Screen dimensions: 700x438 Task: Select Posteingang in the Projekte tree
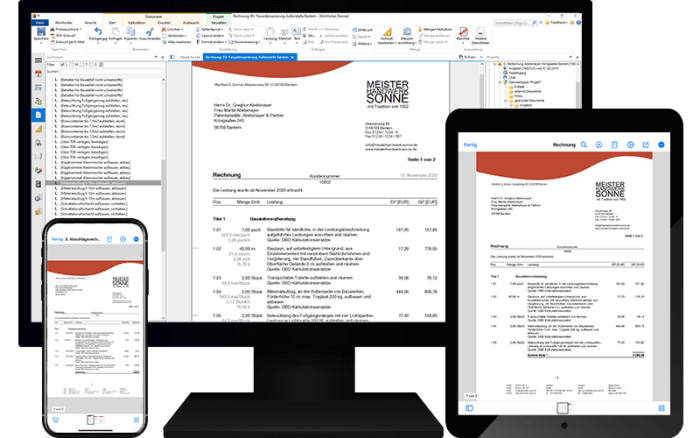(515, 73)
